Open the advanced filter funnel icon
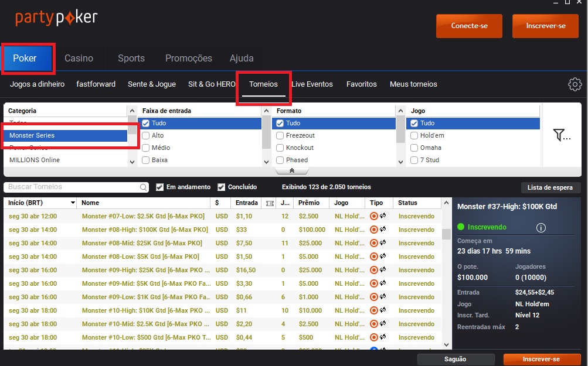 (x=562, y=135)
